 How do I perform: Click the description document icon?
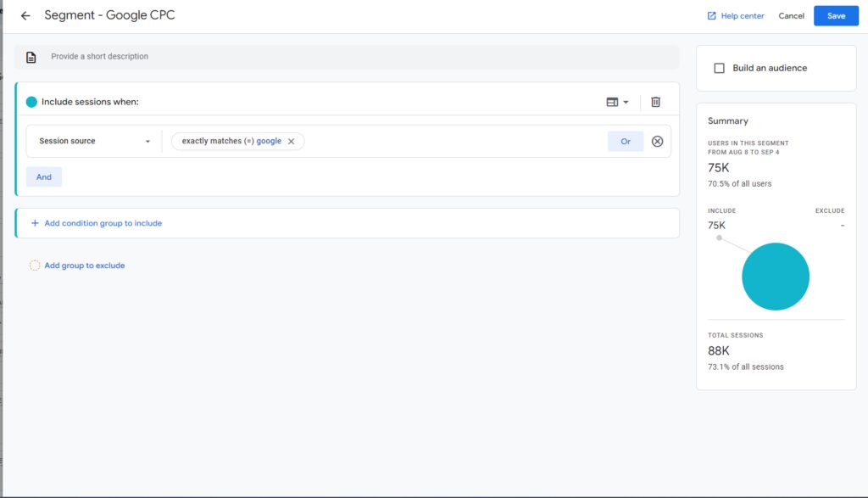31,57
